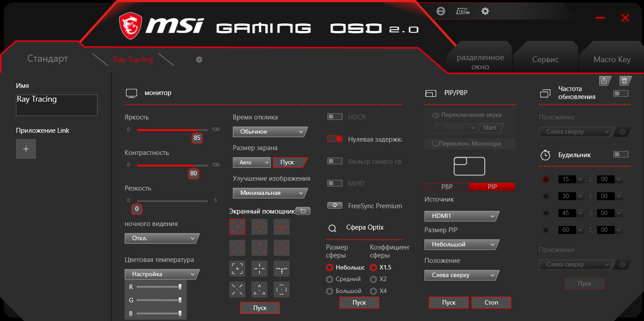
Task: Select the 30-minute alarm radio button
Action: (x=546, y=196)
